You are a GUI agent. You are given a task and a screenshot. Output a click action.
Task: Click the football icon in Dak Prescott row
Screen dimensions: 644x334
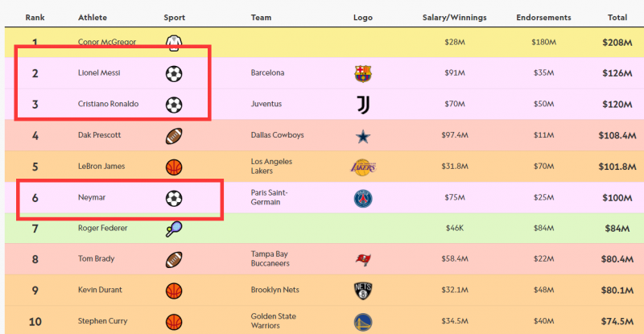tap(173, 136)
